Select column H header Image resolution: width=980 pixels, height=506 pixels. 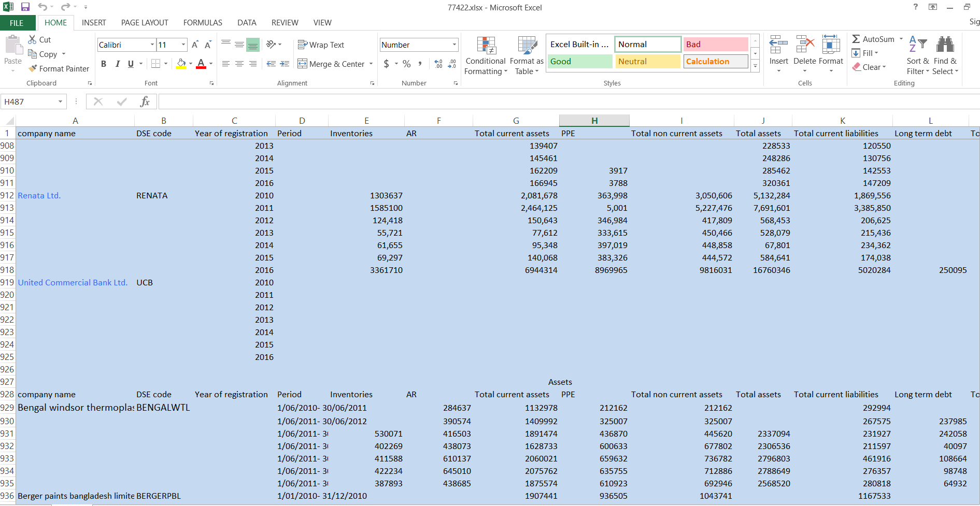pos(594,121)
